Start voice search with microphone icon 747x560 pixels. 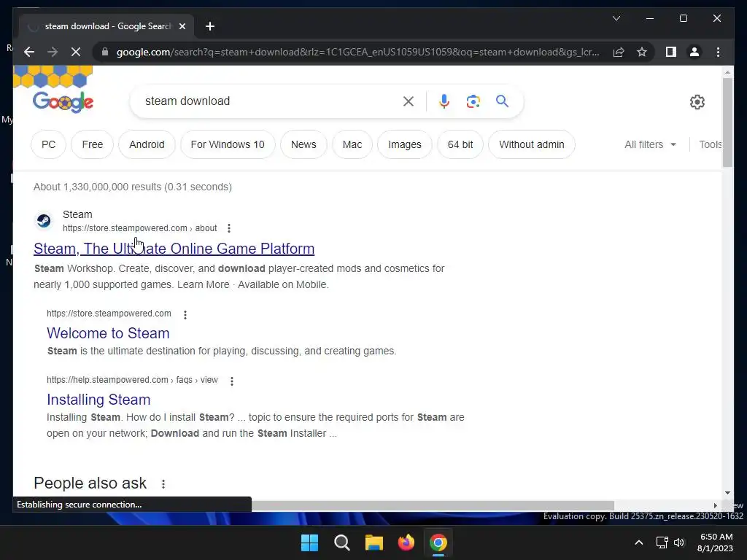tap(444, 101)
